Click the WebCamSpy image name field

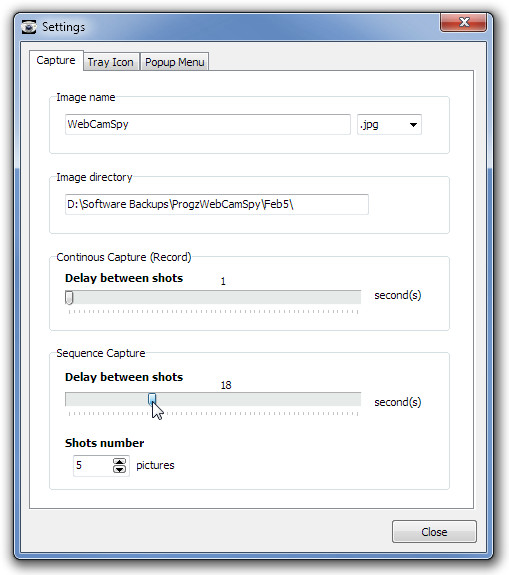pyautogui.click(x=208, y=124)
